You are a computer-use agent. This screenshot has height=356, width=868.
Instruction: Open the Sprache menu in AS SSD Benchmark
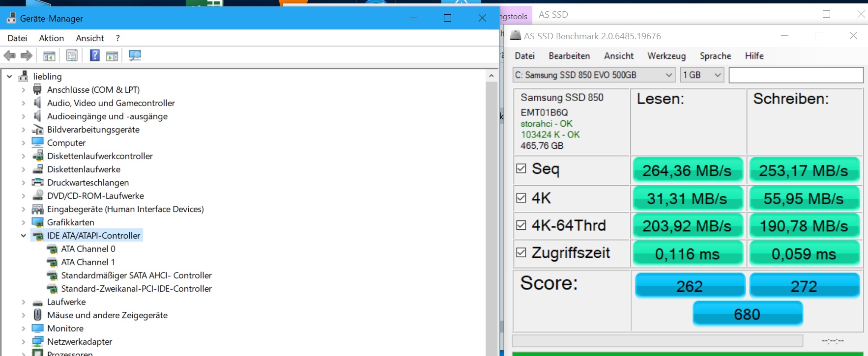pyautogui.click(x=715, y=56)
